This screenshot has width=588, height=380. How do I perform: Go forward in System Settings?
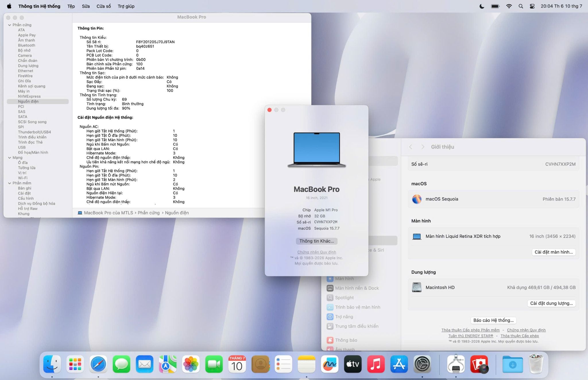(x=423, y=147)
